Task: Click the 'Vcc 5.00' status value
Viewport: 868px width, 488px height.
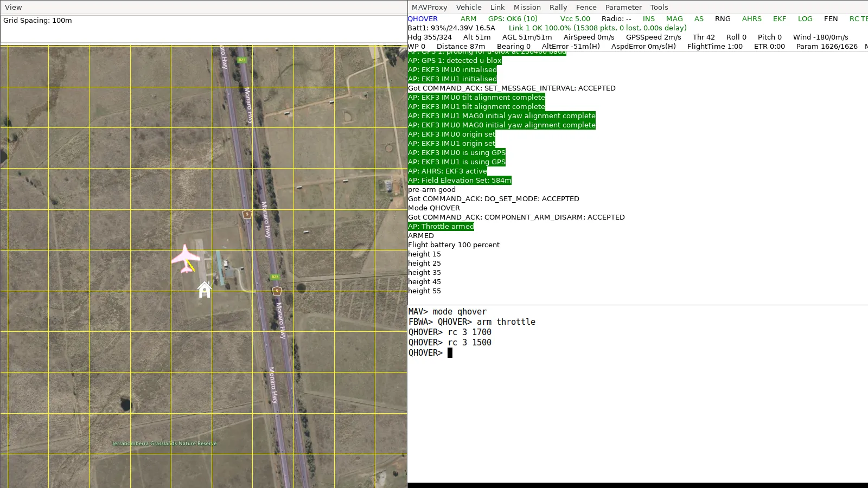Action: pyautogui.click(x=575, y=18)
